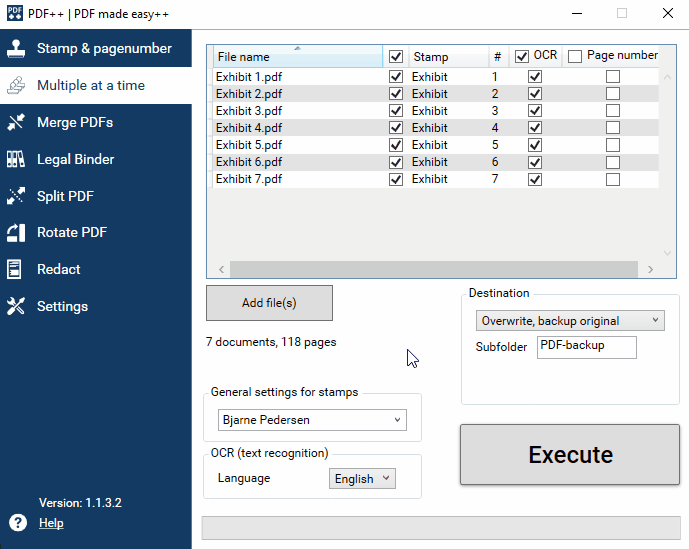Click the file list scroll left arrow
The height and width of the screenshot is (549, 689).
tap(221, 269)
